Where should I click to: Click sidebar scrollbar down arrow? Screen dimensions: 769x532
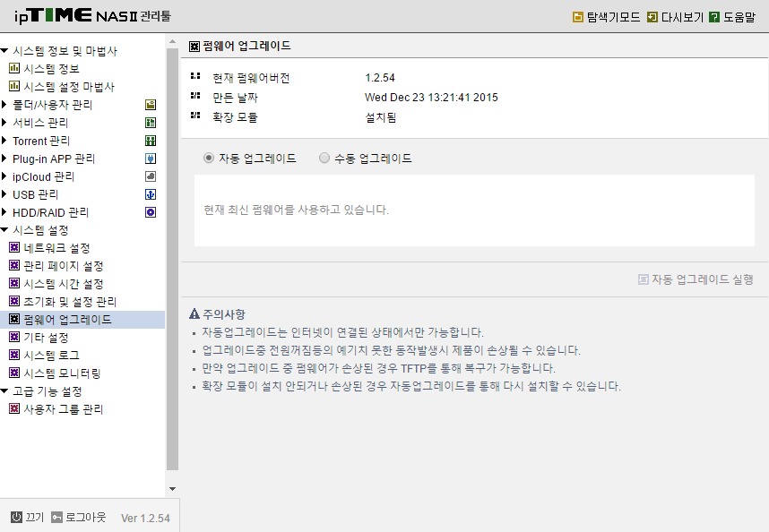click(172, 489)
